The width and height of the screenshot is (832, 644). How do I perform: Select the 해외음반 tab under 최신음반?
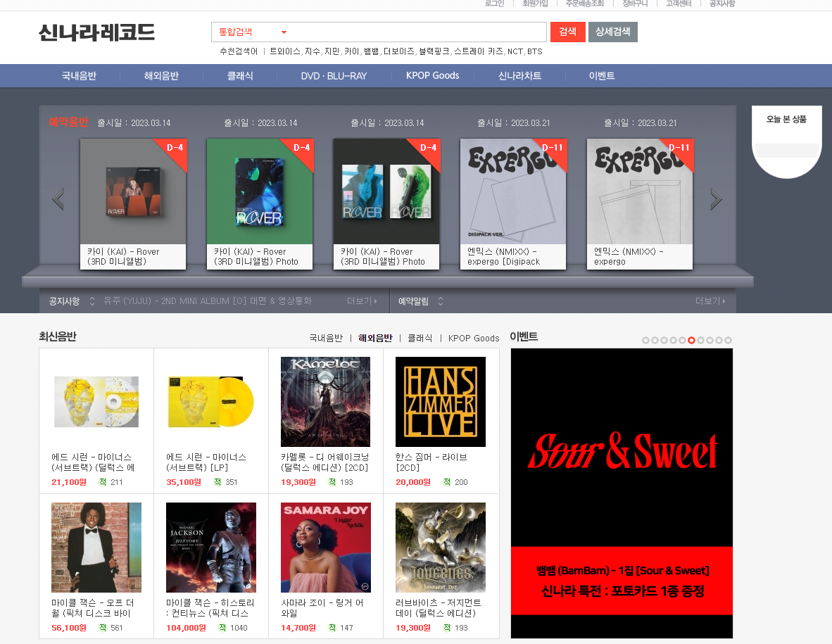(375, 338)
